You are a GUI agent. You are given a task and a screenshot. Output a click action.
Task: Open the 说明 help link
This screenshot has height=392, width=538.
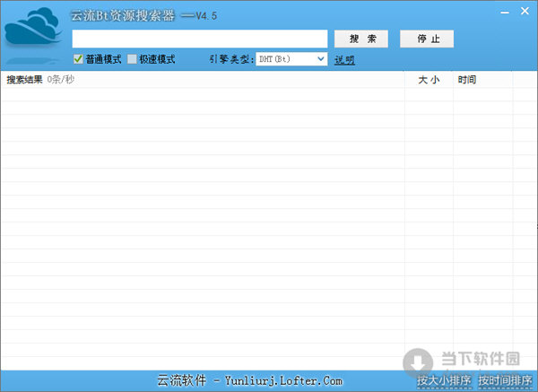click(x=344, y=60)
